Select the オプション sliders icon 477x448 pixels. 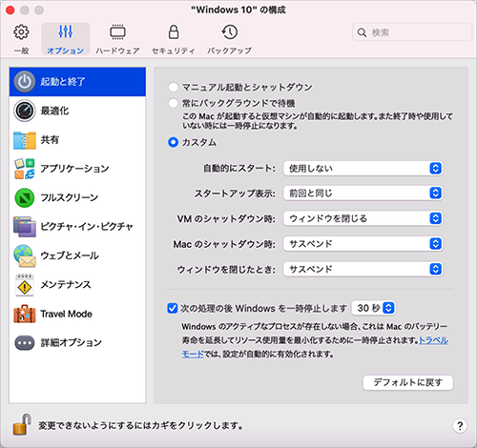[x=66, y=31]
